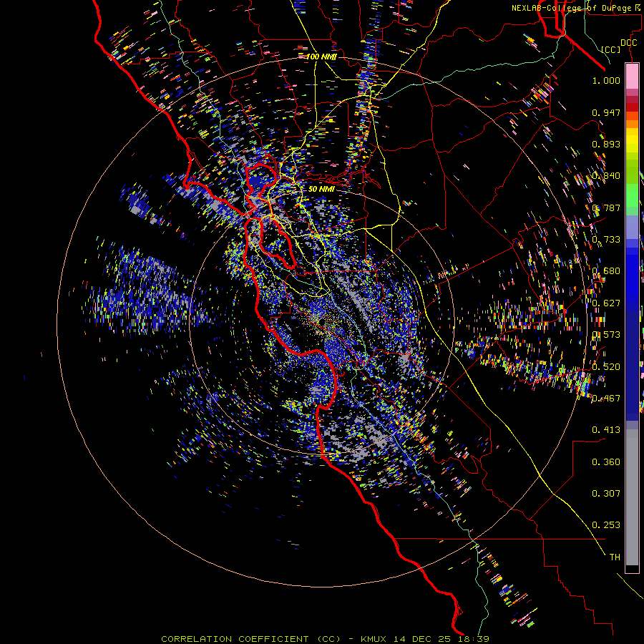Viewport: 644px width, 644px height.
Task: Click the pink segment at the top of the color bar
Action: click(632, 76)
